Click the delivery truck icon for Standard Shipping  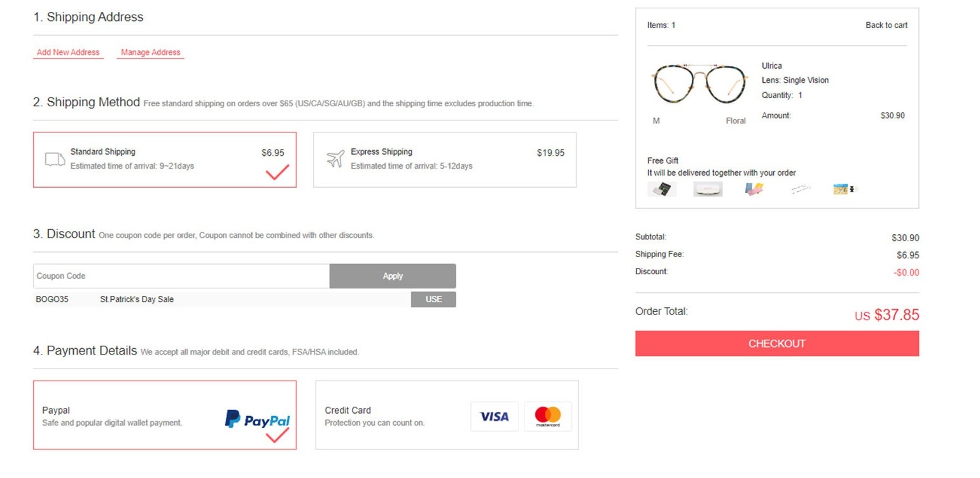point(55,159)
